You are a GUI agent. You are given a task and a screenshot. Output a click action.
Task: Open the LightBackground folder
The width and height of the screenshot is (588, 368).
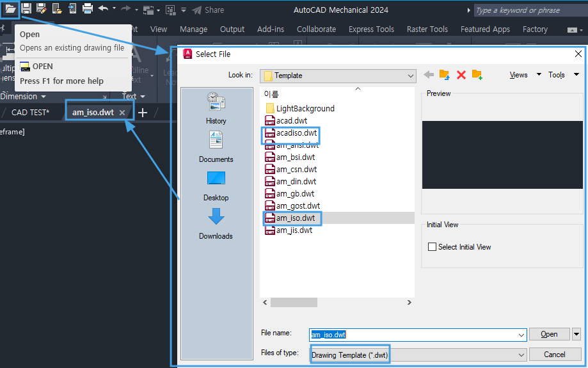point(299,108)
